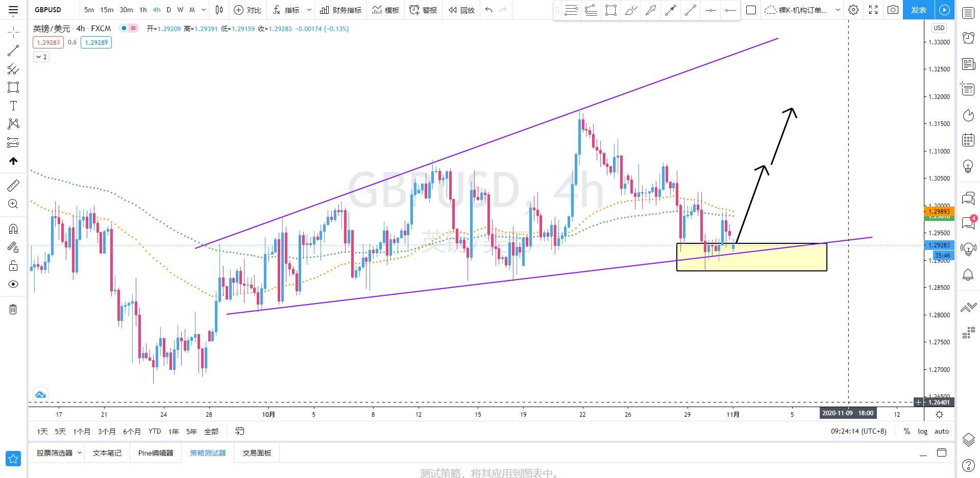This screenshot has width=980, height=478.
Task: Take a chart snapshot with camera icon
Action: [893, 10]
